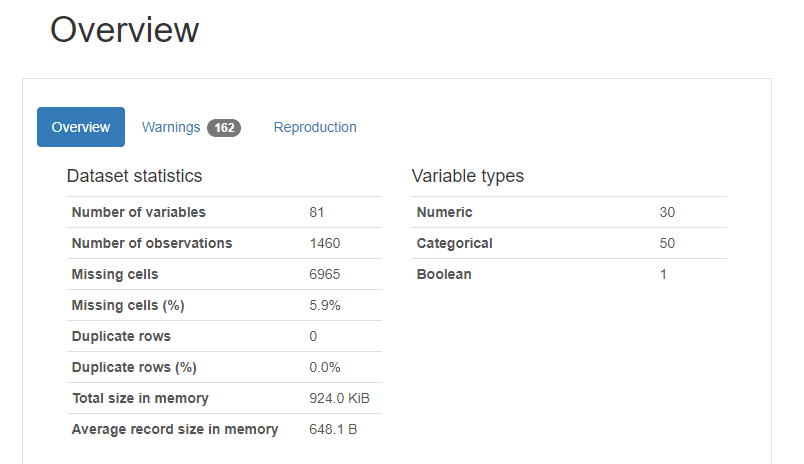The image size is (804, 464).
Task: Open the Overview tab
Action: point(81,127)
